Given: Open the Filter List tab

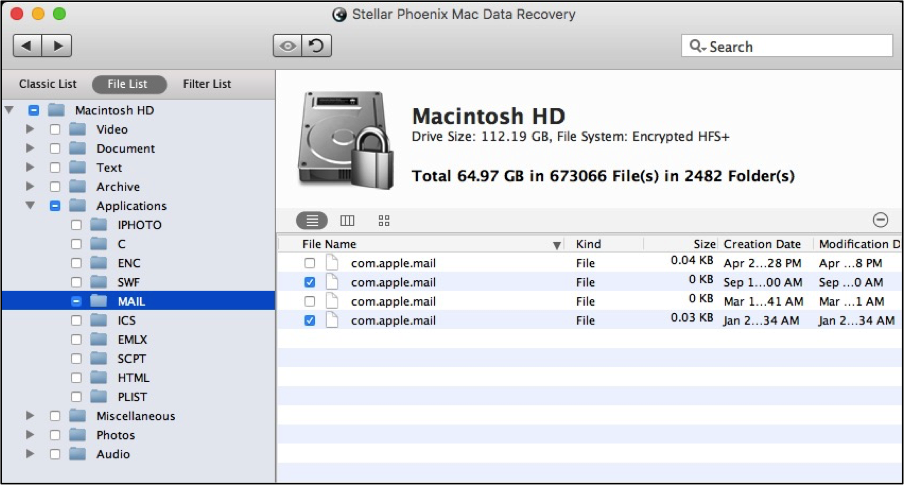Looking at the screenshot, I should coord(207,84).
